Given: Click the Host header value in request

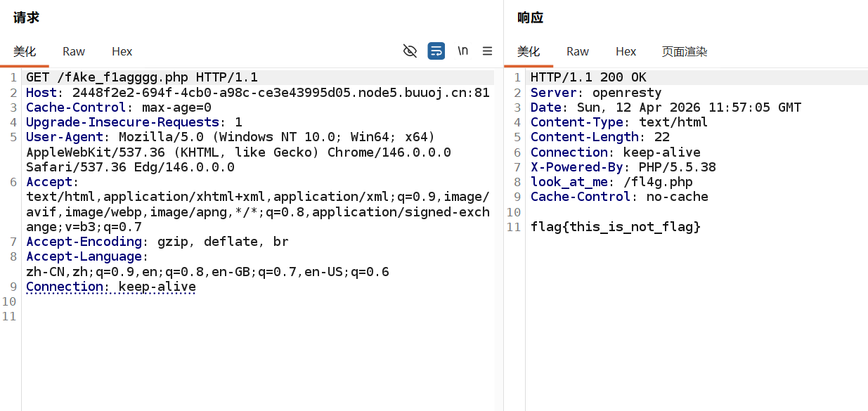Looking at the screenshot, I should coord(281,92).
